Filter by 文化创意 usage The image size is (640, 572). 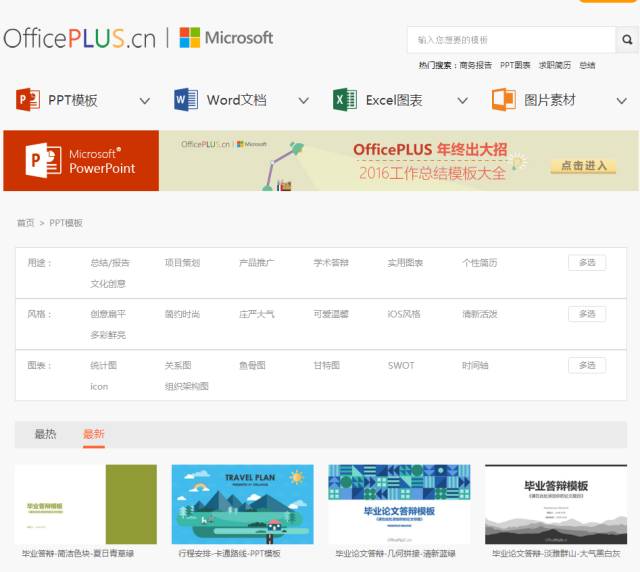click(x=108, y=283)
